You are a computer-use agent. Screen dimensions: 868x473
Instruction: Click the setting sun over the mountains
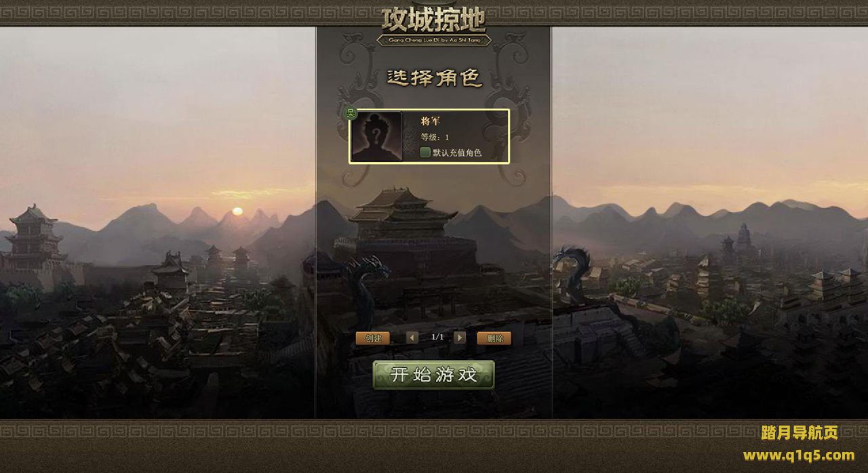(x=237, y=211)
